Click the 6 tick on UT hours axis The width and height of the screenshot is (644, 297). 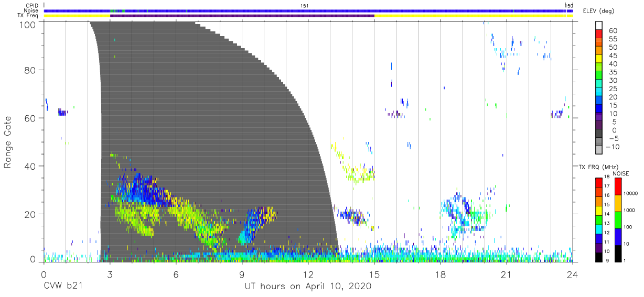click(x=176, y=274)
